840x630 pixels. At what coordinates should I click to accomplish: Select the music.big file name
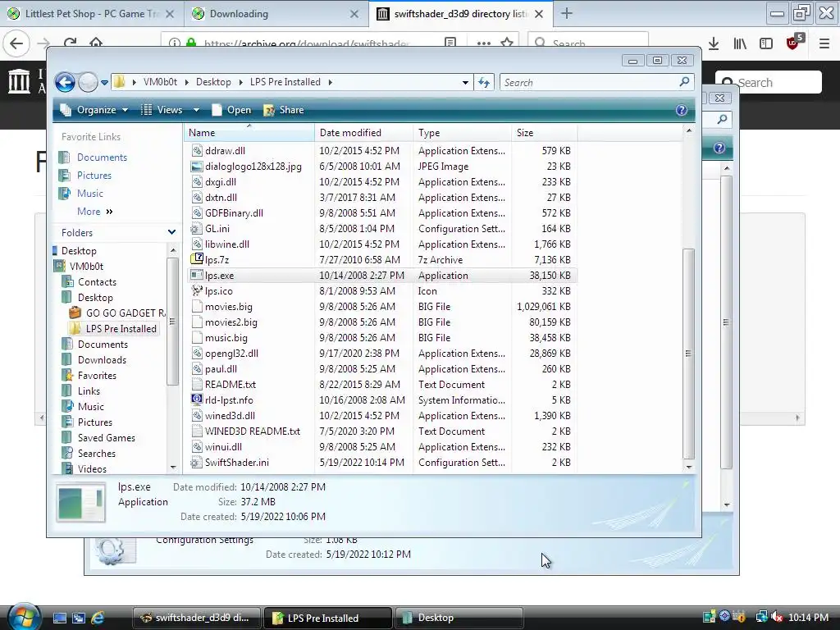(x=226, y=338)
